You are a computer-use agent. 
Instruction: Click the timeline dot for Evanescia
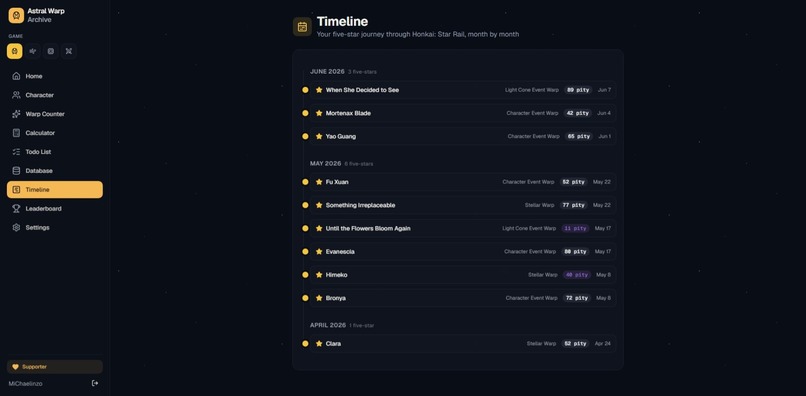(305, 251)
